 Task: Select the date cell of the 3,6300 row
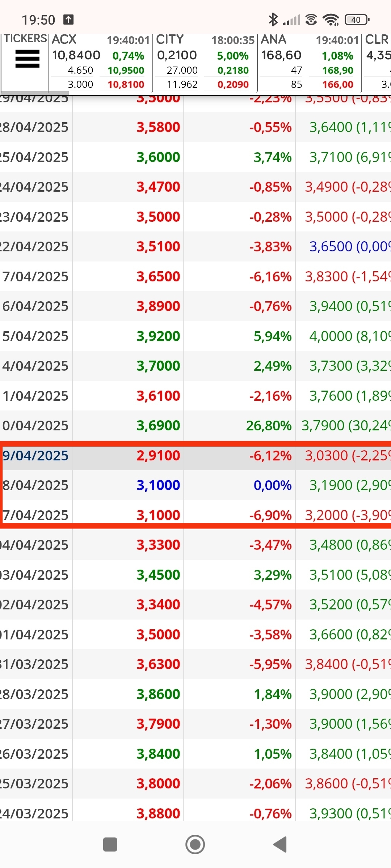tap(36, 664)
